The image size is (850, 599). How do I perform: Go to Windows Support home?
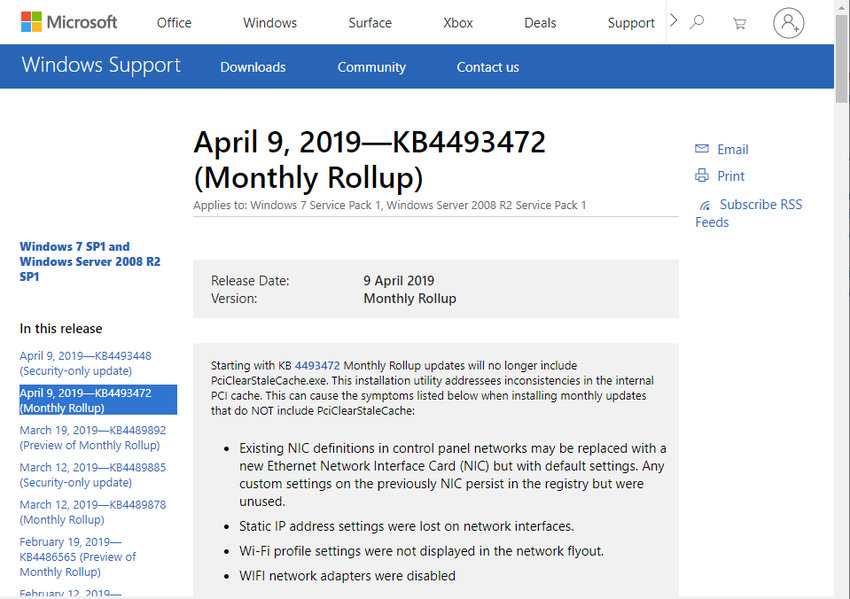(x=101, y=65)
